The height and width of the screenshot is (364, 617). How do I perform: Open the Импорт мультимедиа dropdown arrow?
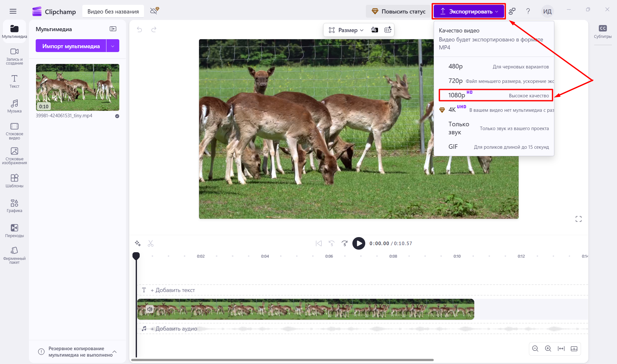pyautogui.click(x=113, y=46)
